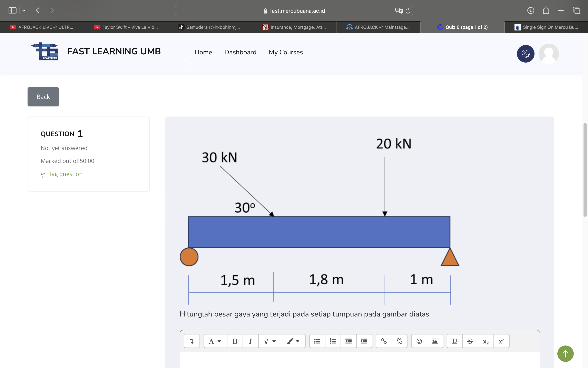Click the search magnifier icon
This screenshot has height=368, width=588.
186,64
